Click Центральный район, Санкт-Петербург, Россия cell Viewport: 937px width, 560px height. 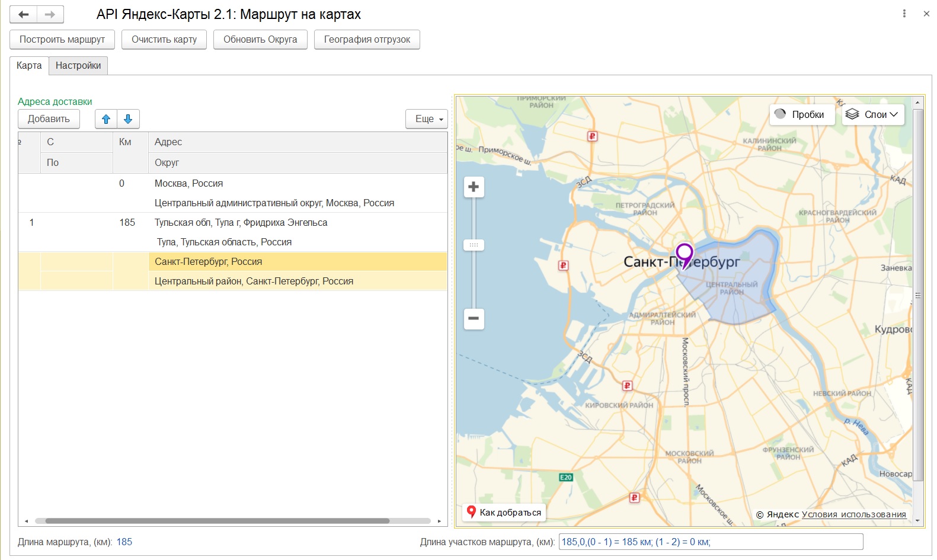click(x=298, y=281)
